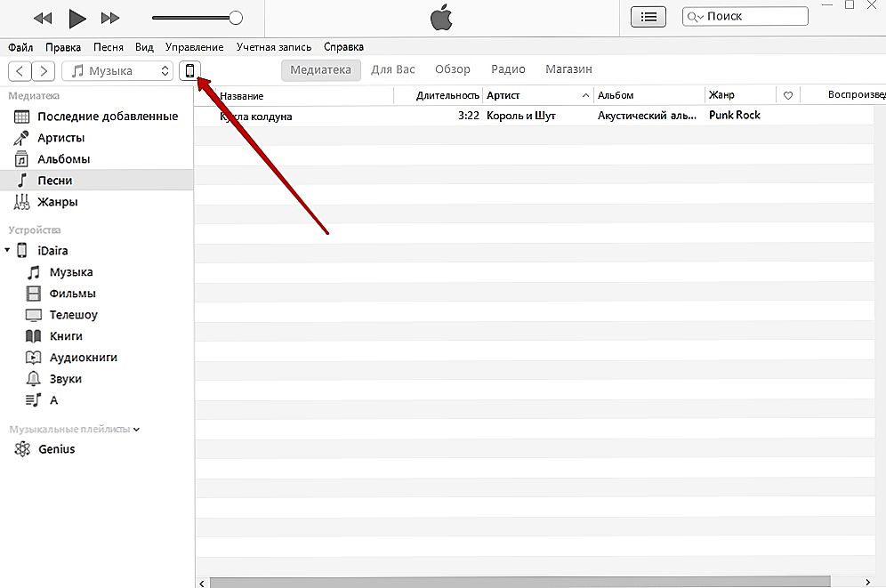The height and width of the screenshot is (588, 886).
Task: Open the Управление menu
Action: (194, 46)
